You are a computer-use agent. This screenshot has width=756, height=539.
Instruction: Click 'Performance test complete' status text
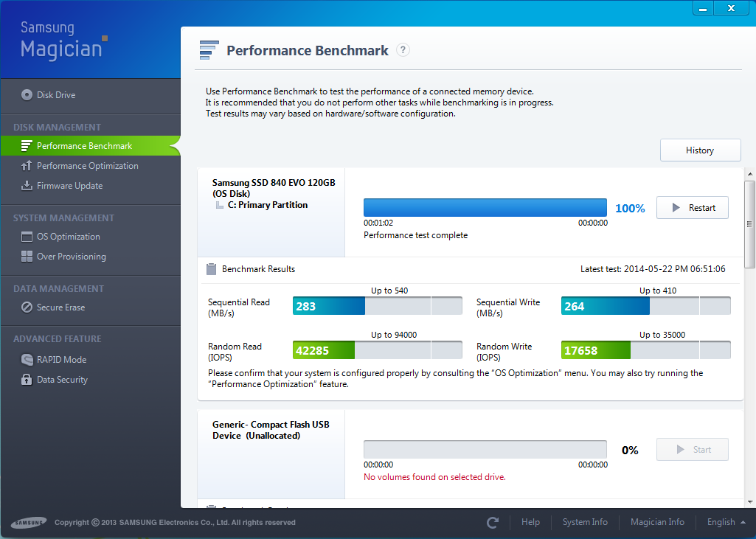coord(415,235)
